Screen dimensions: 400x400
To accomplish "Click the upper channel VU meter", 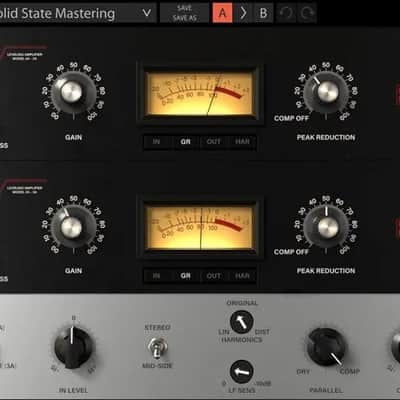I will [200, 93].
